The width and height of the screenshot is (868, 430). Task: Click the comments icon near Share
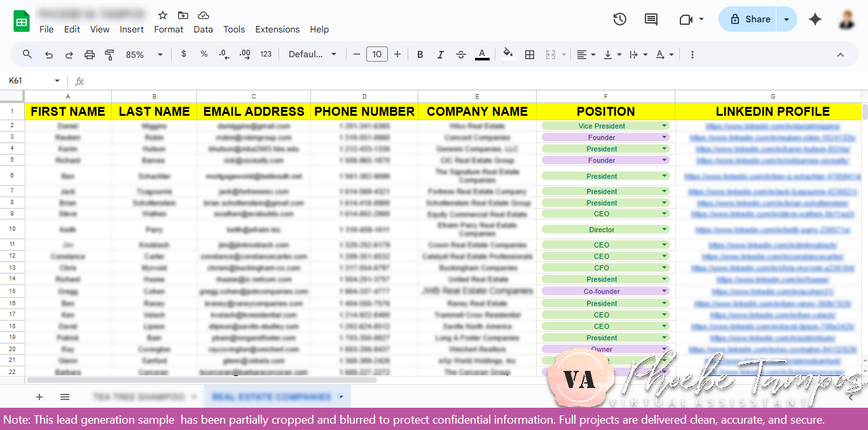pyautogui.click(x=651, y=19)
